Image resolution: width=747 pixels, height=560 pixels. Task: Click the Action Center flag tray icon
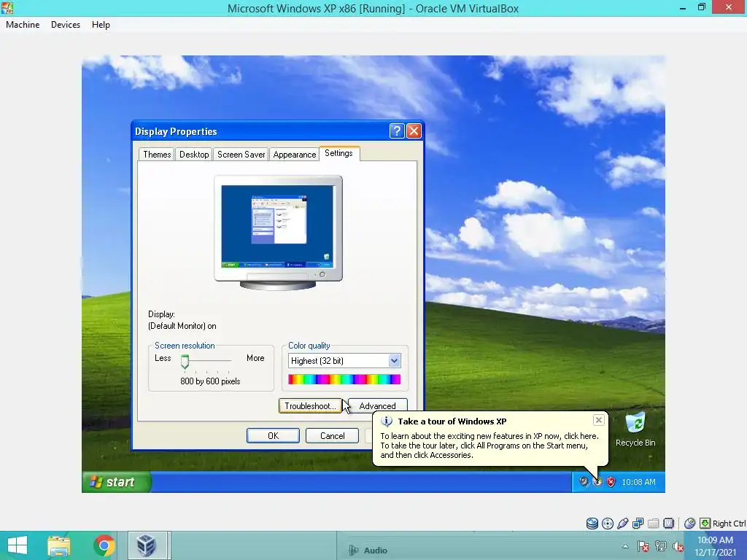[643, 546]
